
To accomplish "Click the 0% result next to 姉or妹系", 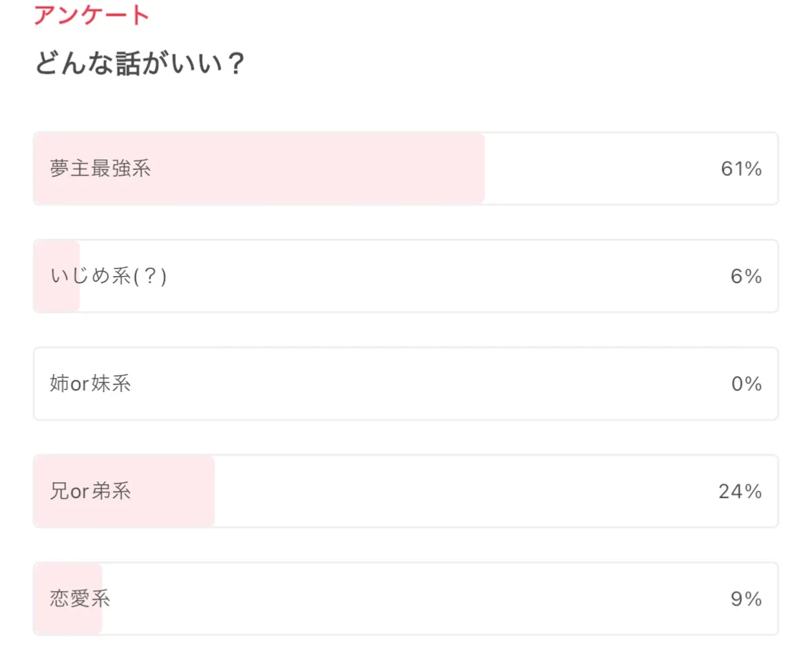I will click(x=746, y=384).
